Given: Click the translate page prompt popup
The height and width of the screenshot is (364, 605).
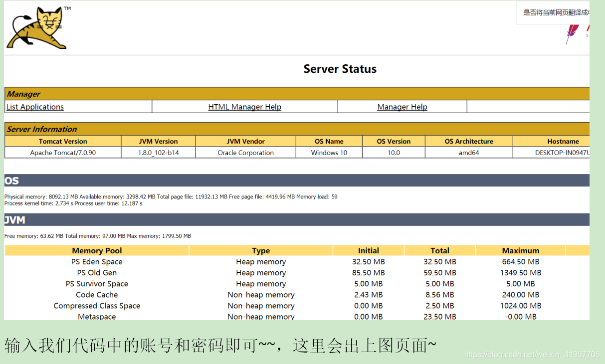Looking at the screenshot, I should click(x=553, y=12).
